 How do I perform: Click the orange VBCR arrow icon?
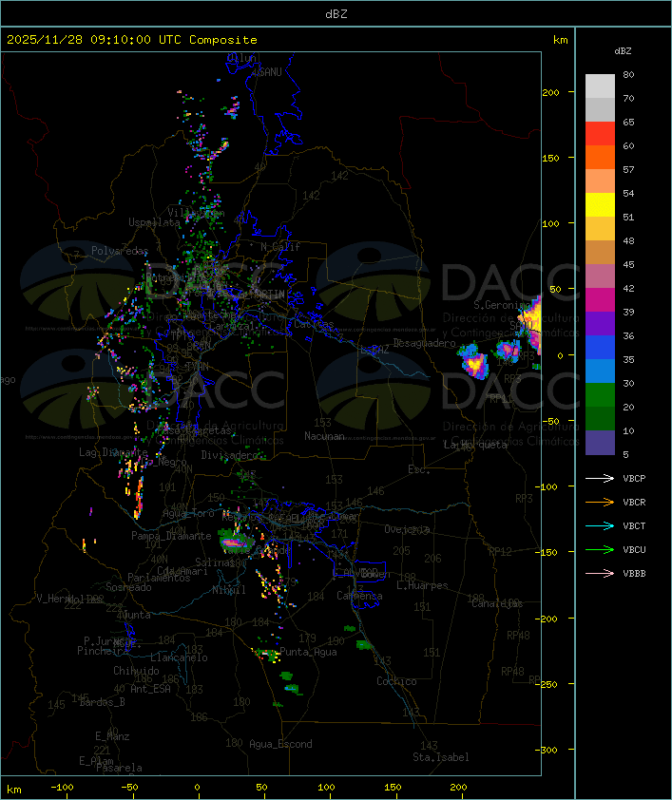[x=600, y=502]
